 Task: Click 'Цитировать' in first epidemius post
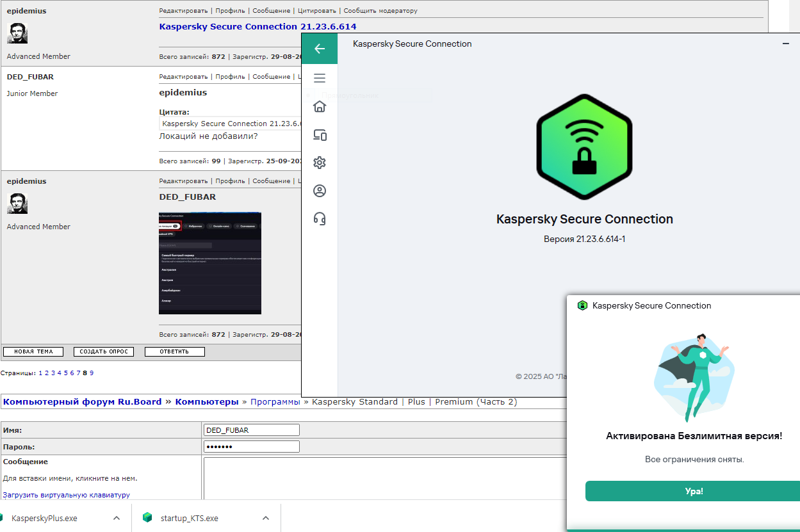318,11
